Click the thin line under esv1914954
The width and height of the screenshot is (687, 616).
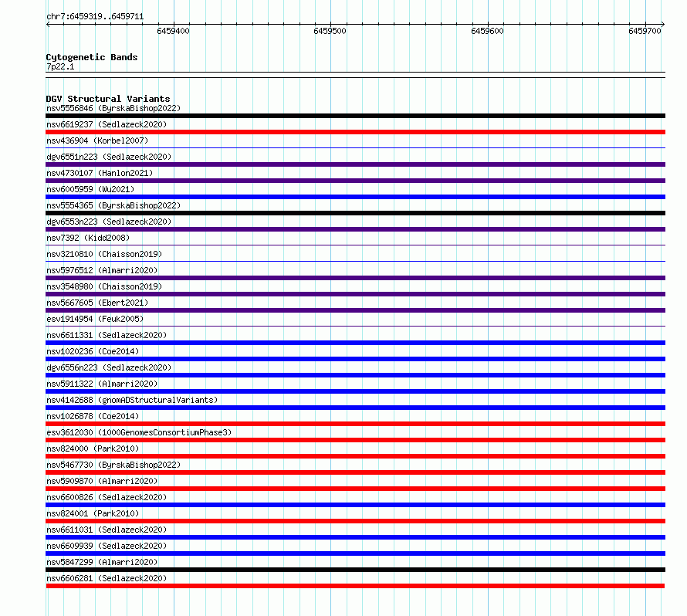tap(355, 327)
